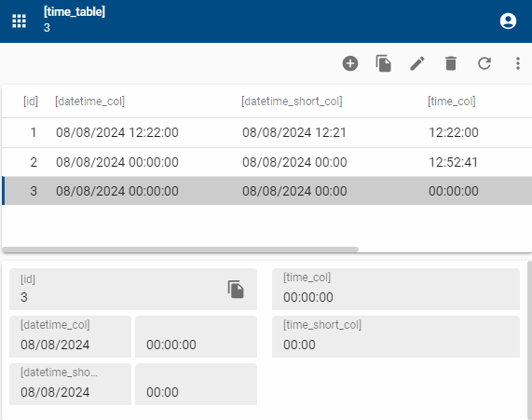Screen dimensions: 532x420
Task: Sort by [datetime_col] column header
Action: point(90,102)
